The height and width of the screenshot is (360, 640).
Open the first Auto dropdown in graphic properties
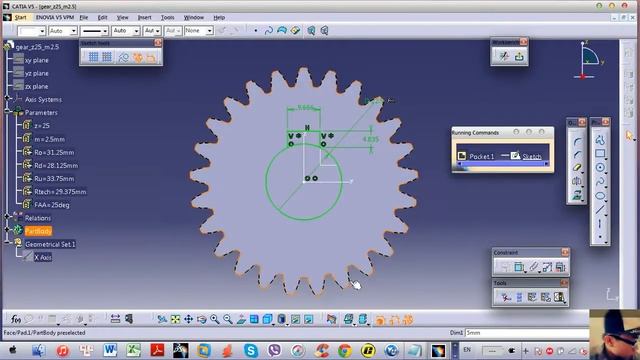click(x=63, y=31)
